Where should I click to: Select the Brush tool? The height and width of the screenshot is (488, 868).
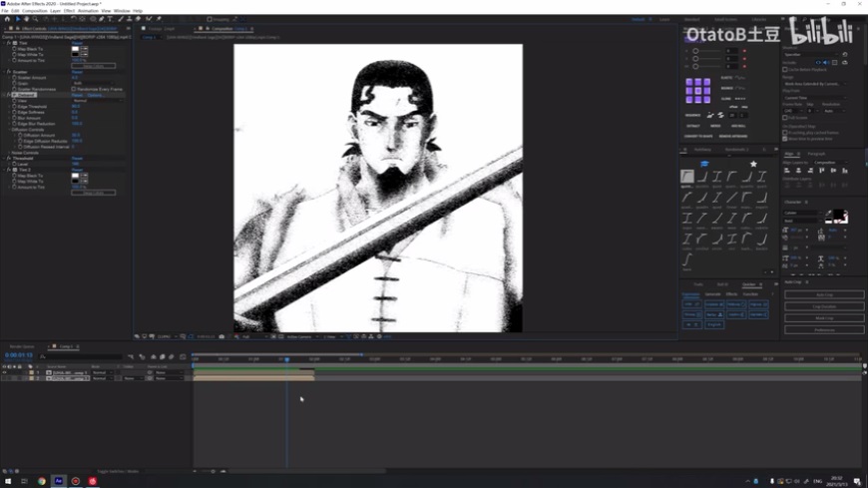[120, 19]
